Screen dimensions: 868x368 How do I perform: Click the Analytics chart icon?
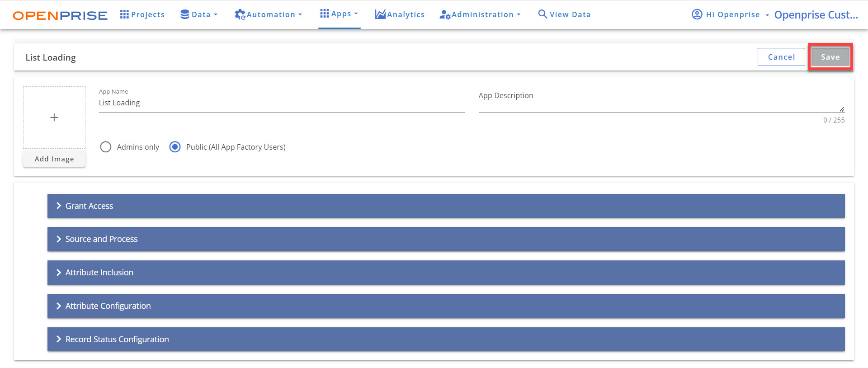coord(380,14)
